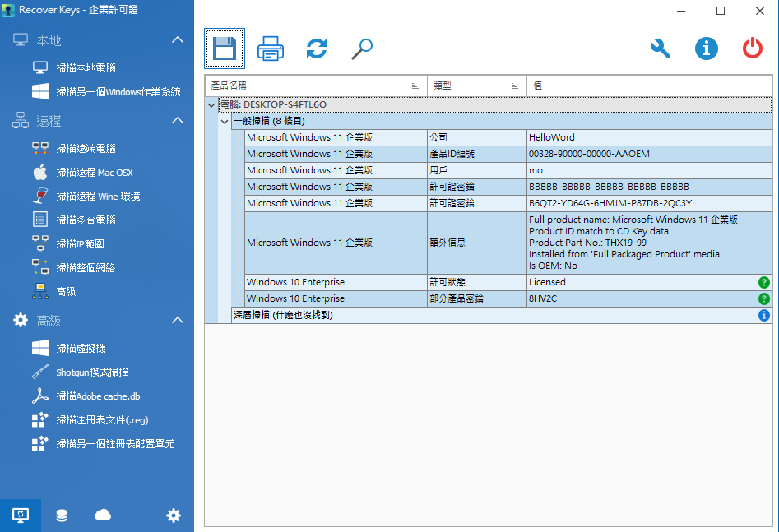Image resolution: width=779 pixels, height=532 pixels.
Task: Click the Save floppy disk icon
Action: coord(224,49)
